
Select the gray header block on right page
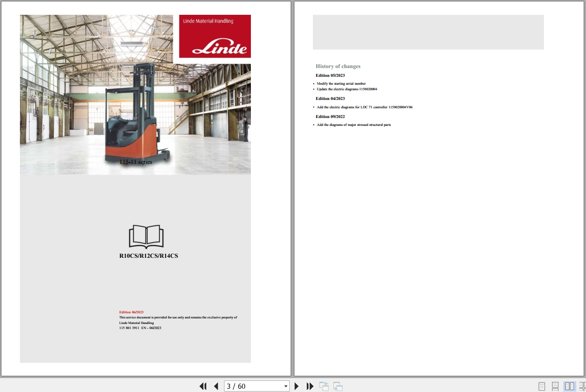tap(428, 31)
